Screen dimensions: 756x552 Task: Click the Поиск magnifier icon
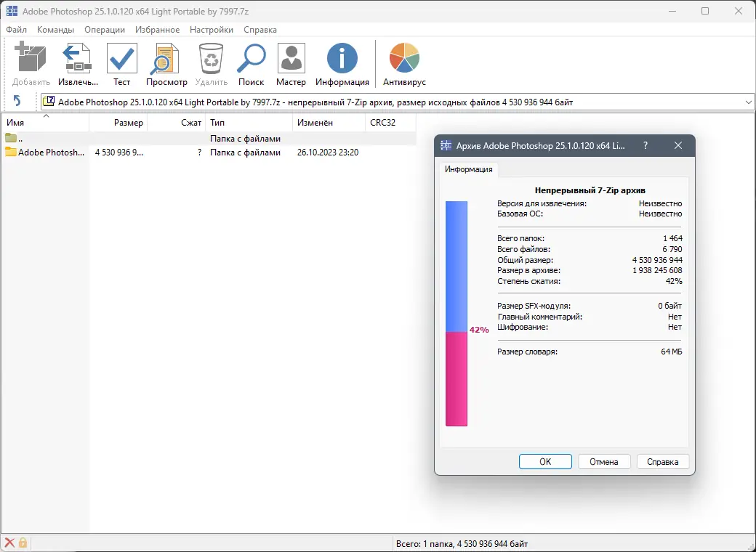point(251,58)
